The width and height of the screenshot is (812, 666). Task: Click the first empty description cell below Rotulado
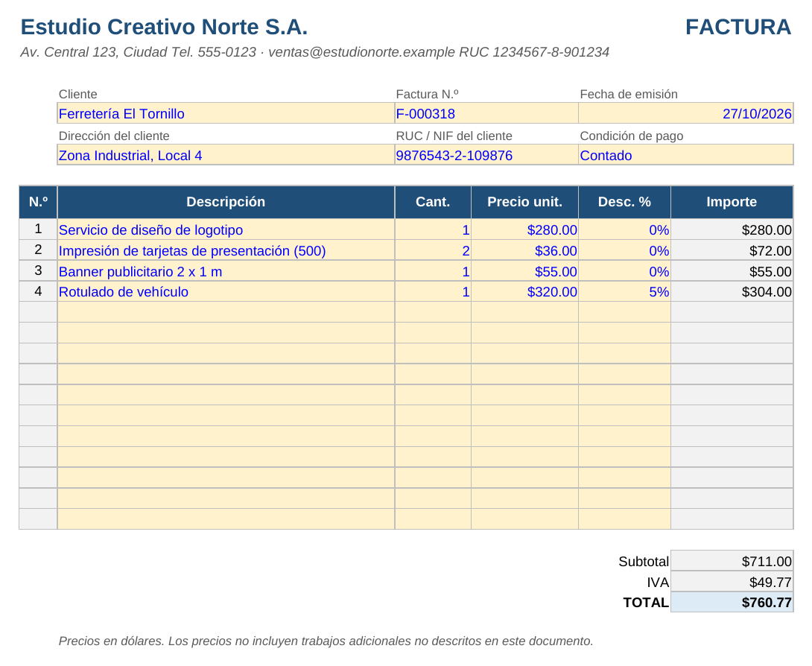(226, 312)
